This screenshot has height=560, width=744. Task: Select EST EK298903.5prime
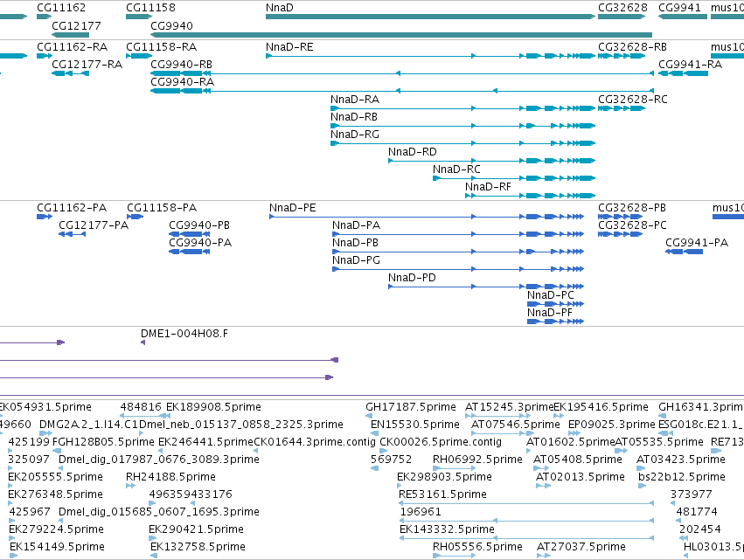point(444,477)
